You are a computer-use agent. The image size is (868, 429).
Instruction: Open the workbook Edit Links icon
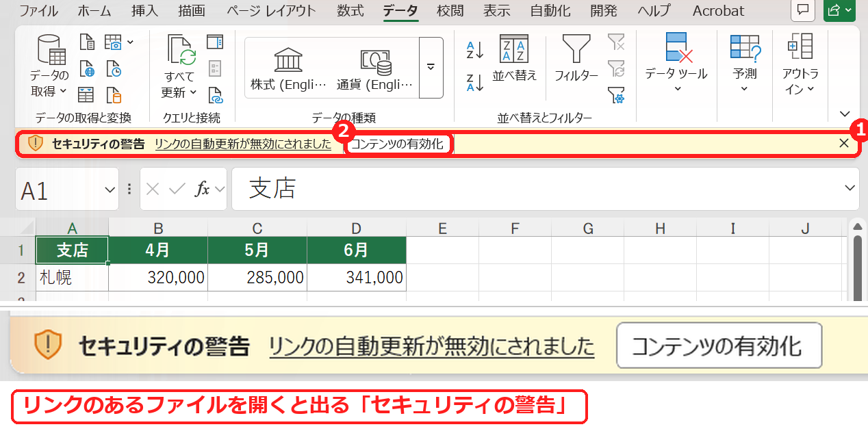pyautogui.click(x=215, y=94)
